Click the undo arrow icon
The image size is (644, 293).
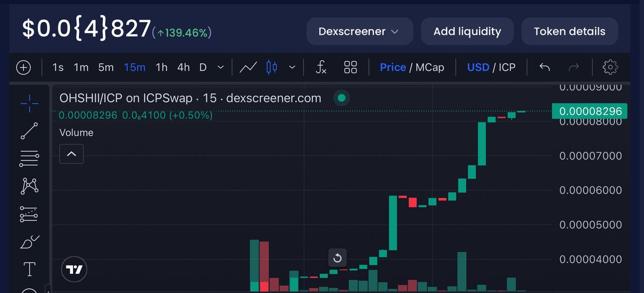pos(545,68)
